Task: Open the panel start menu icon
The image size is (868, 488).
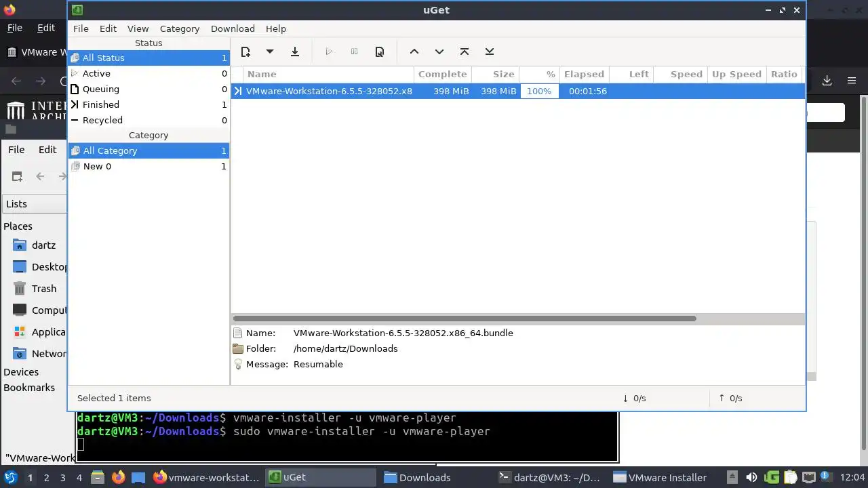Action: (10, 478)
